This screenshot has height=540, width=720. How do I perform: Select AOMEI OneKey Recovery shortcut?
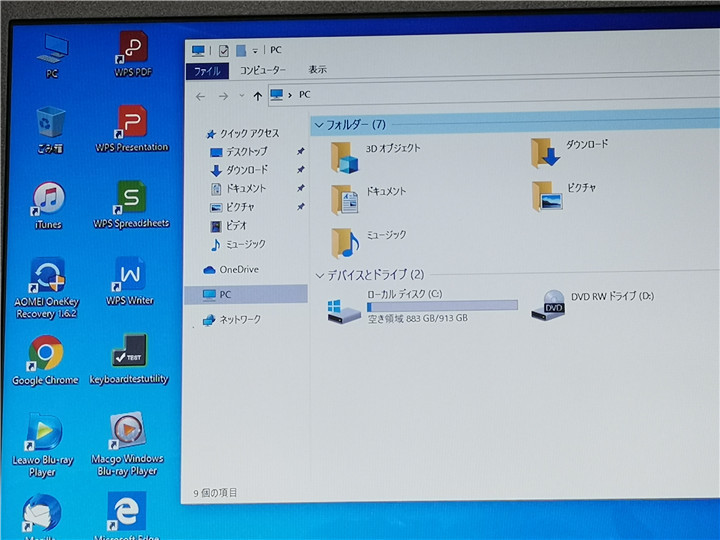pos(46,288)
